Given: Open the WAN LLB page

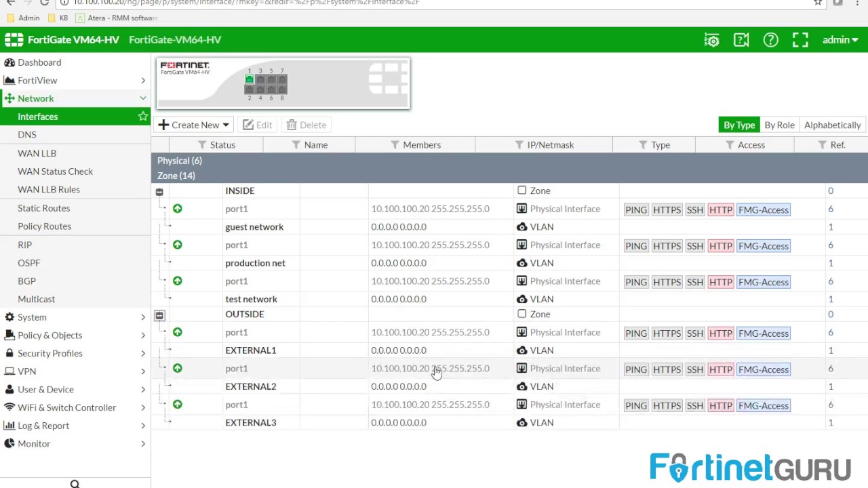Looking at the screenshot, I should click(x=37, y=153).
